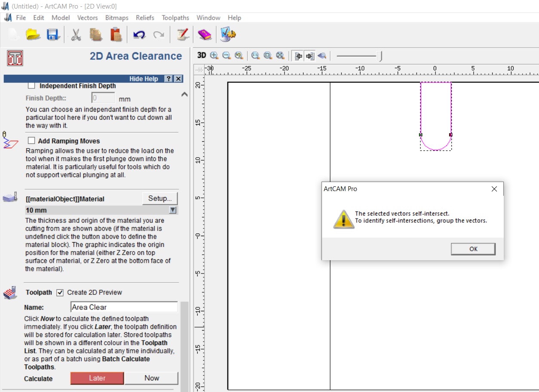This screenshot has width=539, height=392.
Task: Click the New Model icon
Action: coord(14,34)
